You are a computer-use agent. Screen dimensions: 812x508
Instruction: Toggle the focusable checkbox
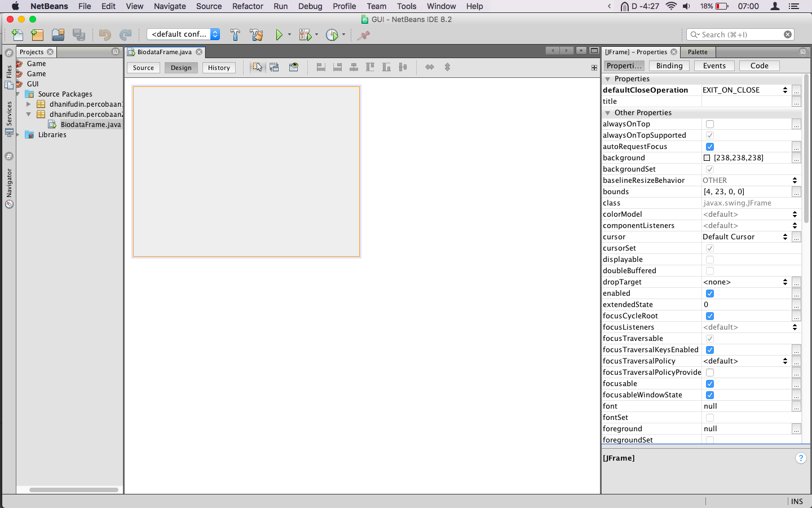(710, 384)
